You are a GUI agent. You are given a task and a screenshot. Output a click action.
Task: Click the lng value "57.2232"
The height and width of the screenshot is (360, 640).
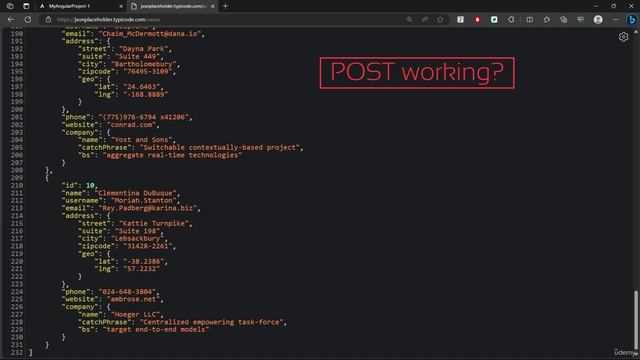point(141,269)
